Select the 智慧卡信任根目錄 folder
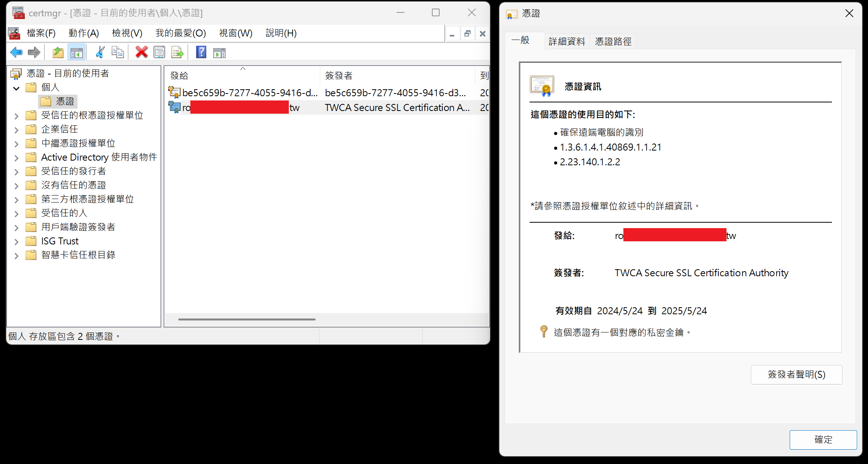This screenshot has height=464, width=868. [x=78, y=255]
